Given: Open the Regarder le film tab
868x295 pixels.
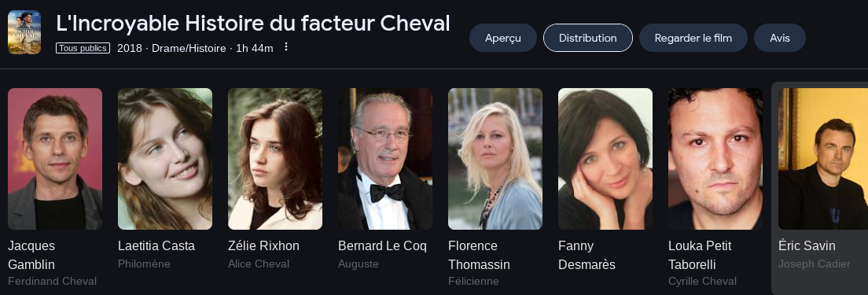Looking at the screenshot, I should tap(693, 38).
